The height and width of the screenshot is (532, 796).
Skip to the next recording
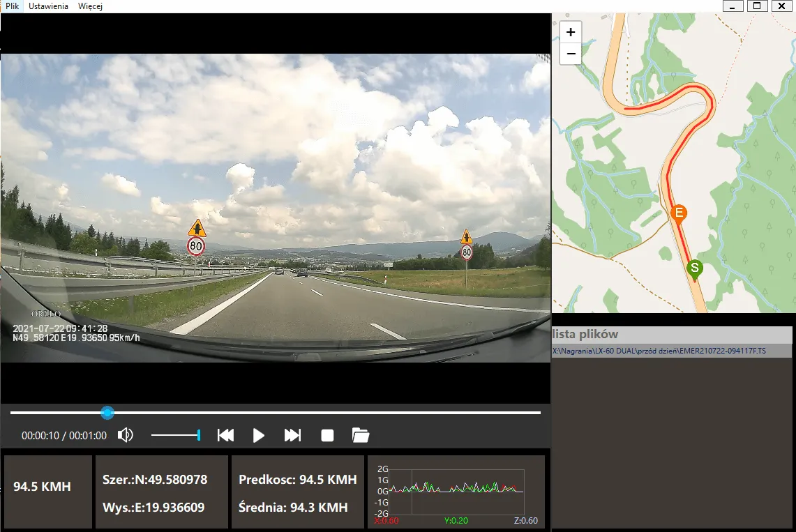(x=292, y=436)
